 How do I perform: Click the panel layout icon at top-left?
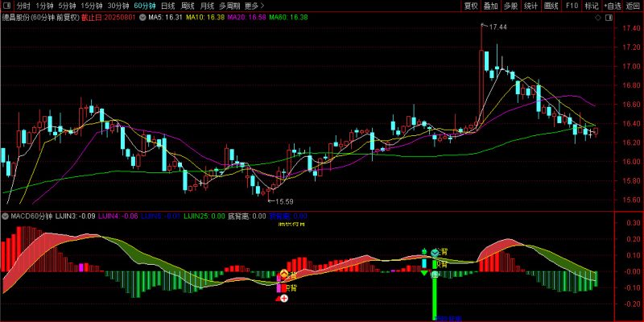(x=7, y=5)
